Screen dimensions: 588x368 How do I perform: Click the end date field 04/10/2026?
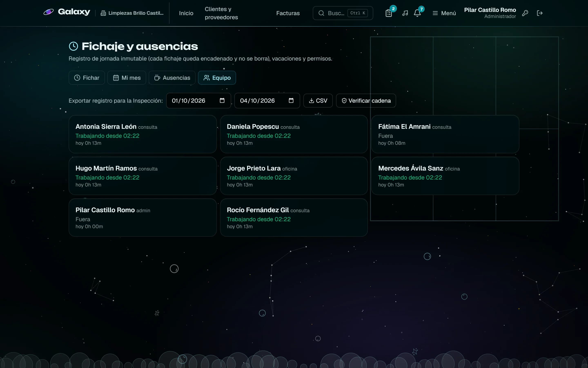(x=267, y=101)
